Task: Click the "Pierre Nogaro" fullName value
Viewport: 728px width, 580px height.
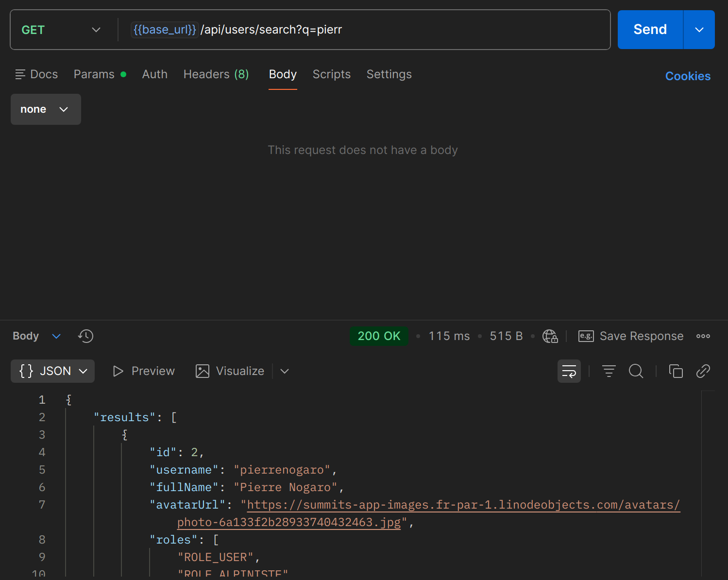Action: coord(286,487)
